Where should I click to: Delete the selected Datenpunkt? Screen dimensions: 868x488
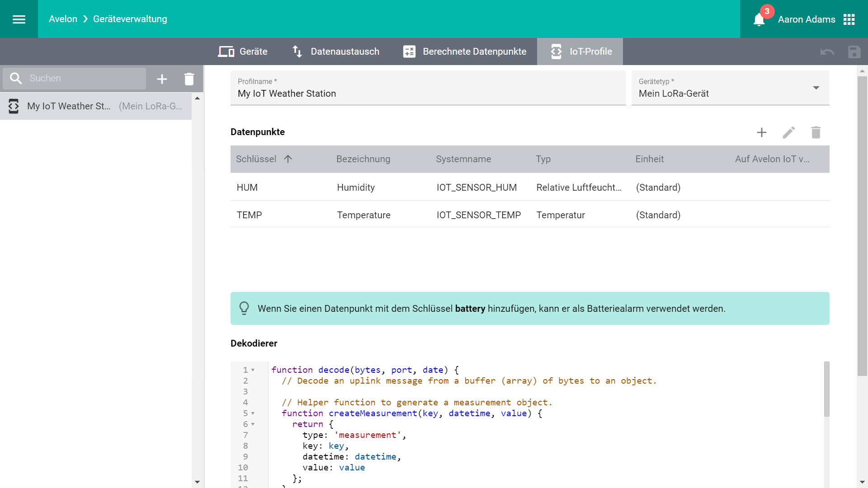pyautogui.click(x=816, y=132)
